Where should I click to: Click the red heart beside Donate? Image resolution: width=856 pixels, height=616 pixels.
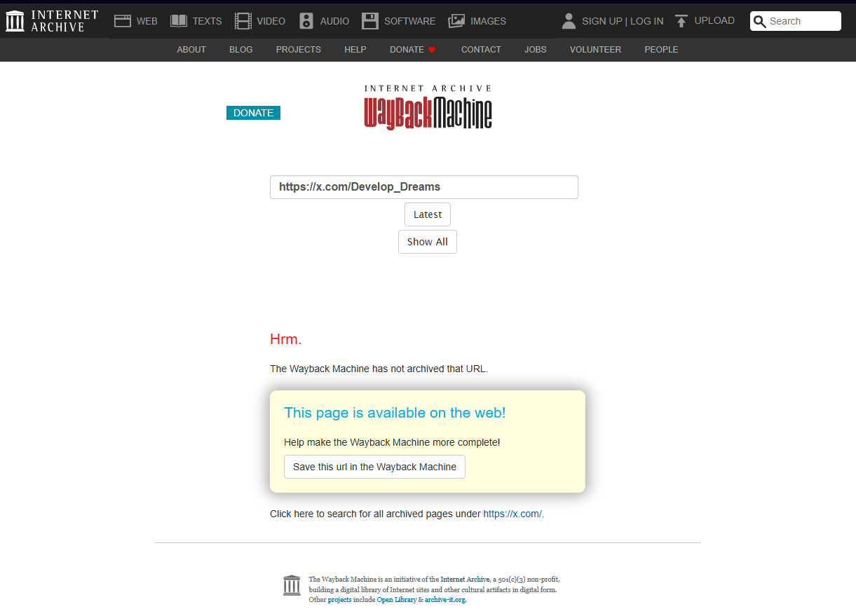point(432,50)
